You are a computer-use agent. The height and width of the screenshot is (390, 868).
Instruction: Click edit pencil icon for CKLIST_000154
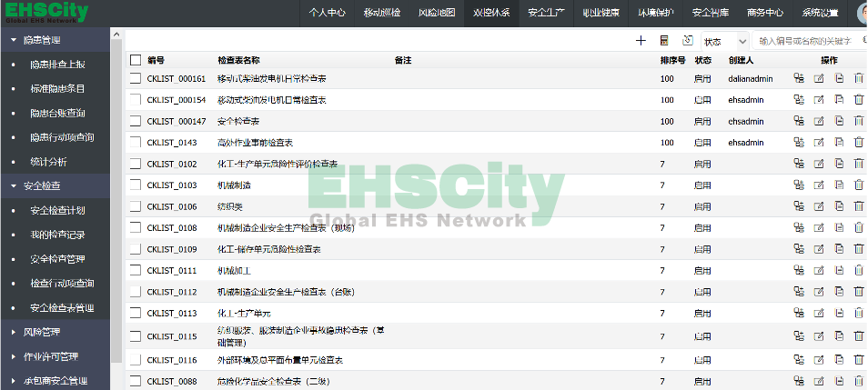click(x=819, y=100)
